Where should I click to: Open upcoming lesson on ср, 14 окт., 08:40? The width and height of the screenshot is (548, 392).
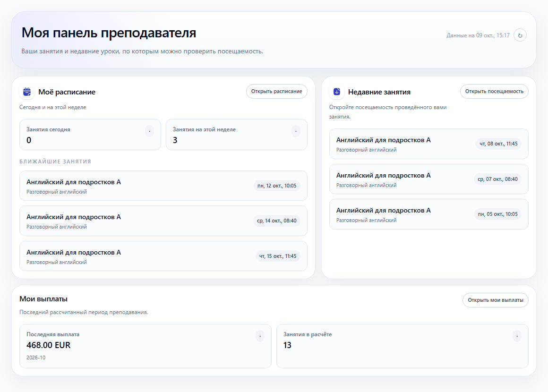[x=163, y=221]
